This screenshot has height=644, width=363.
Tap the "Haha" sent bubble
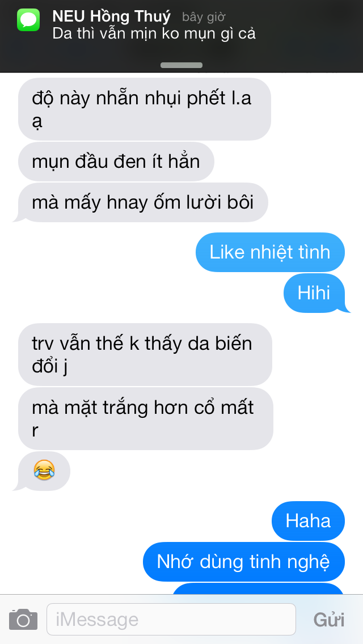308,521
